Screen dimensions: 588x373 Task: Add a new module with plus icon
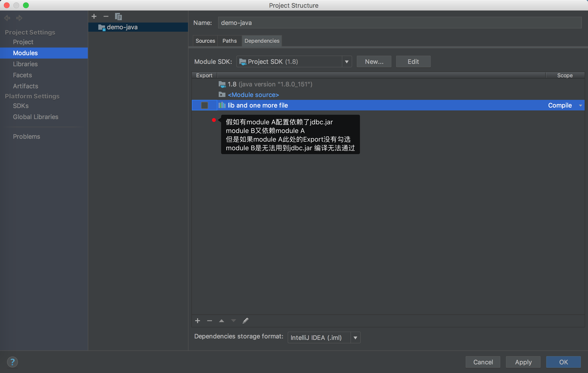point(94,16)
